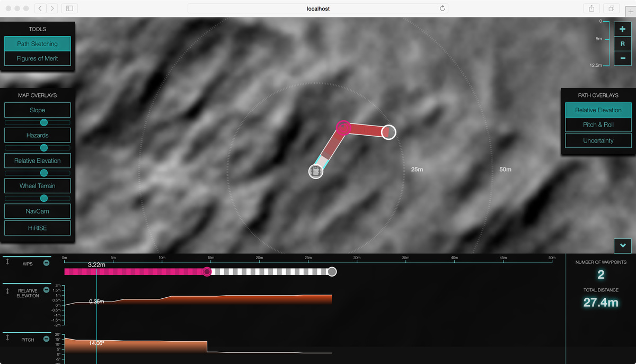Open the Safari share menu

coord(591,8)
